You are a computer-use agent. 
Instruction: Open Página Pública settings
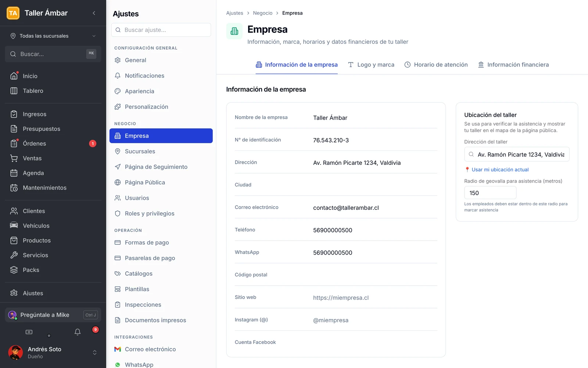[161, 182]
